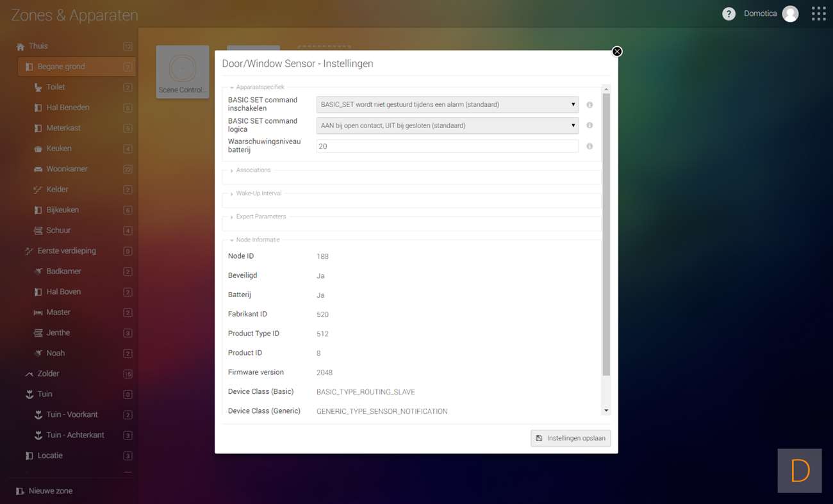The height and width of the screenshot is (504, 833).
Task: Open the apps grid menu icon
Action: (x=818, y=14)
